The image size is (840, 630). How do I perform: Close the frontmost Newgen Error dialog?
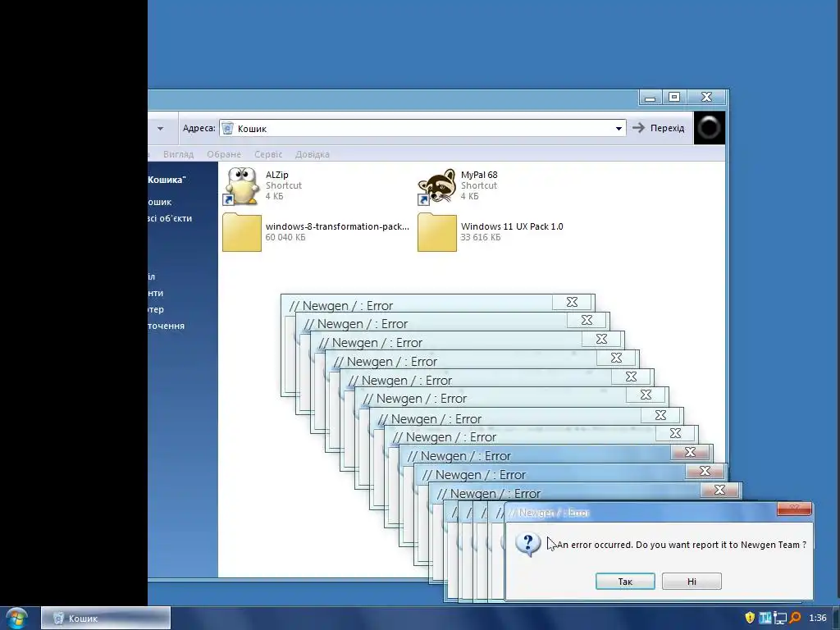click(x=794, y=509)
